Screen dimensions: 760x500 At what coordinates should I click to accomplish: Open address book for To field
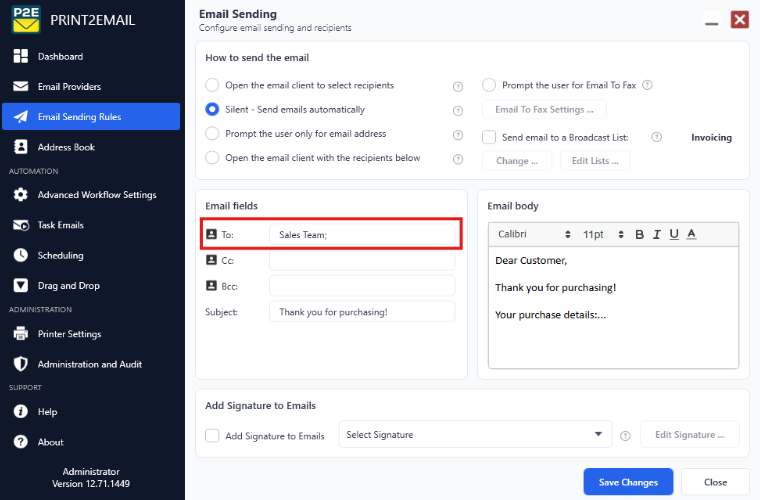tap(211, 234)
